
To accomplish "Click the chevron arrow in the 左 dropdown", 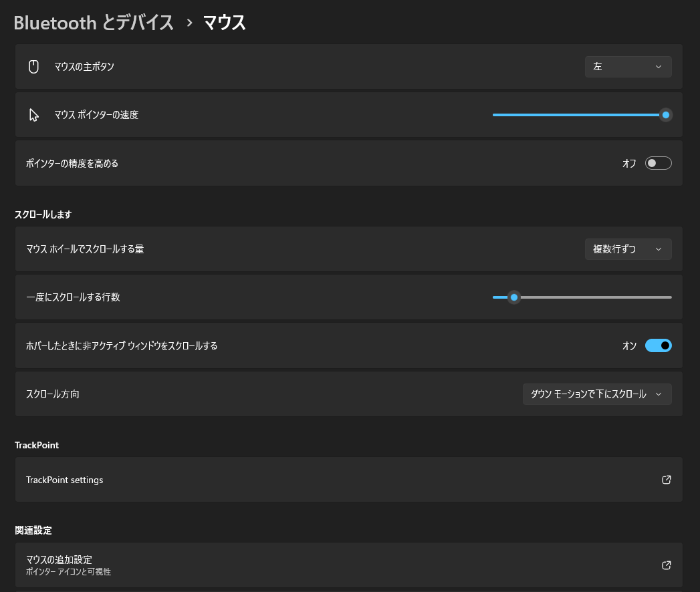I will [x=659, y=67].
